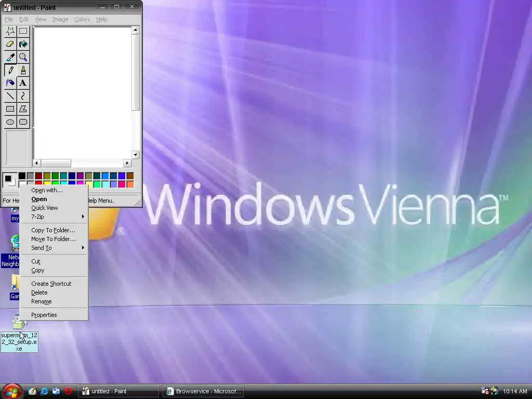Open the Paint File menu
Viewport: 532px width, 399px height.
(x=9, y=19)
